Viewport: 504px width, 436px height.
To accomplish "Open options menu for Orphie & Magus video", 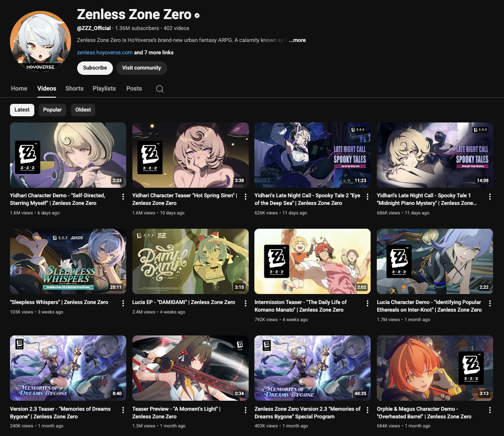I will (x=490, y=410).
